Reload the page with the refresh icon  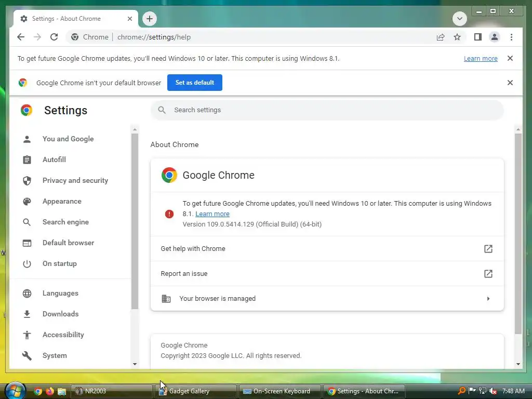(54, 37)
